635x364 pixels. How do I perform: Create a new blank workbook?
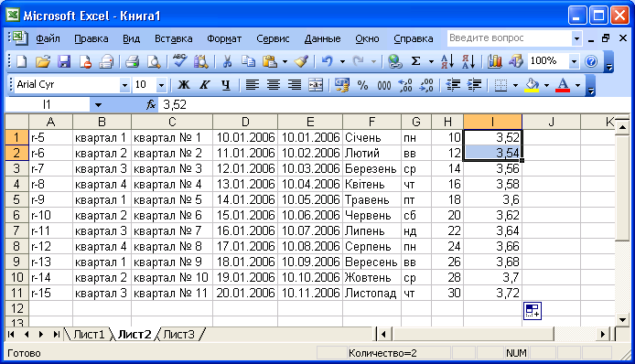(x=21, y=61)
